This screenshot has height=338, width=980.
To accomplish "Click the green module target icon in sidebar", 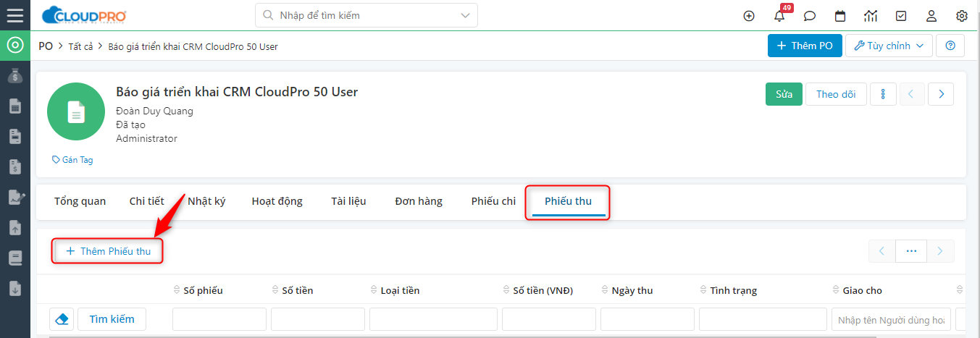I will [14, 46].
